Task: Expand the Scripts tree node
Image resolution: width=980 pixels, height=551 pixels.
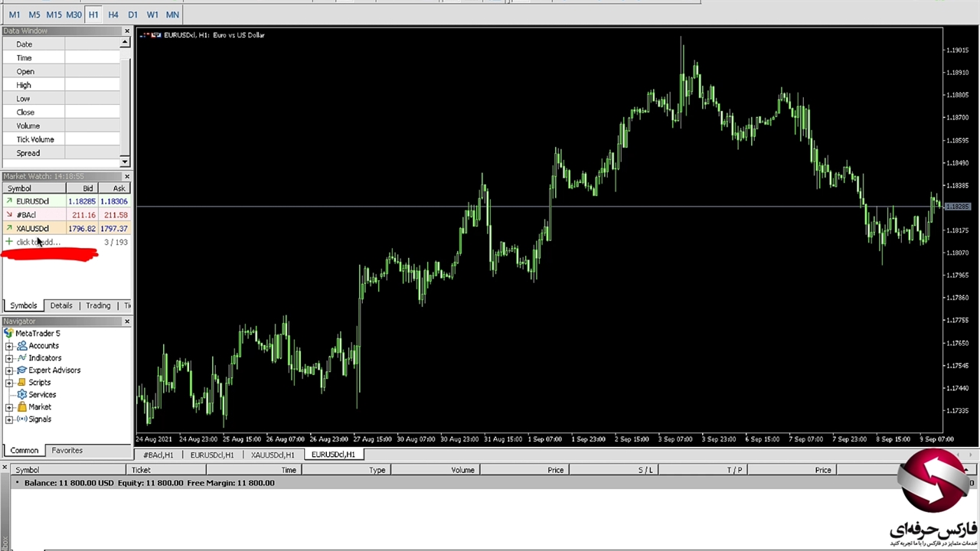Action: (x=9, y=383)
